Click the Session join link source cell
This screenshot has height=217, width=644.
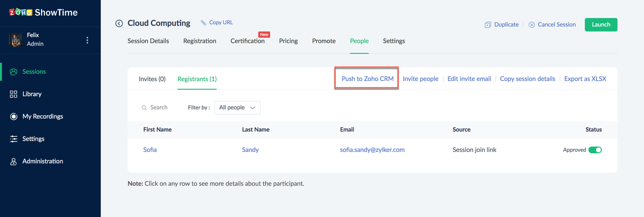point(474,150)
